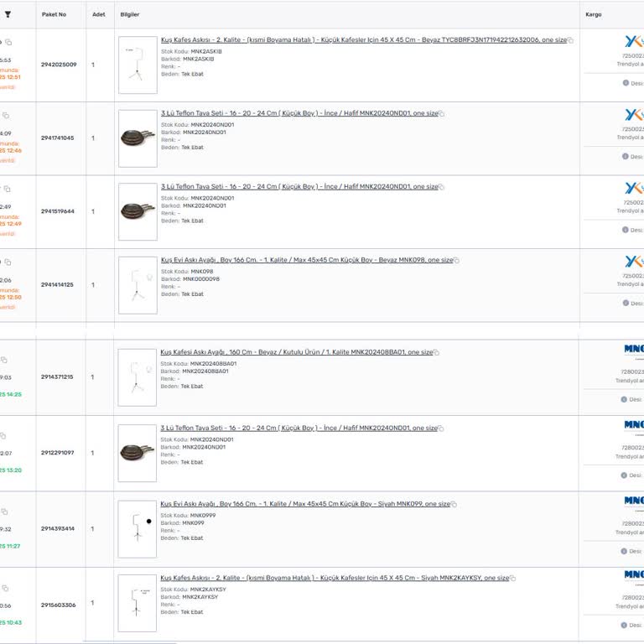The height and width of the screenshot is (644, 644).
Task: Open Tava Seti link in package 2941741045 row
Action: tap(299, 113)
